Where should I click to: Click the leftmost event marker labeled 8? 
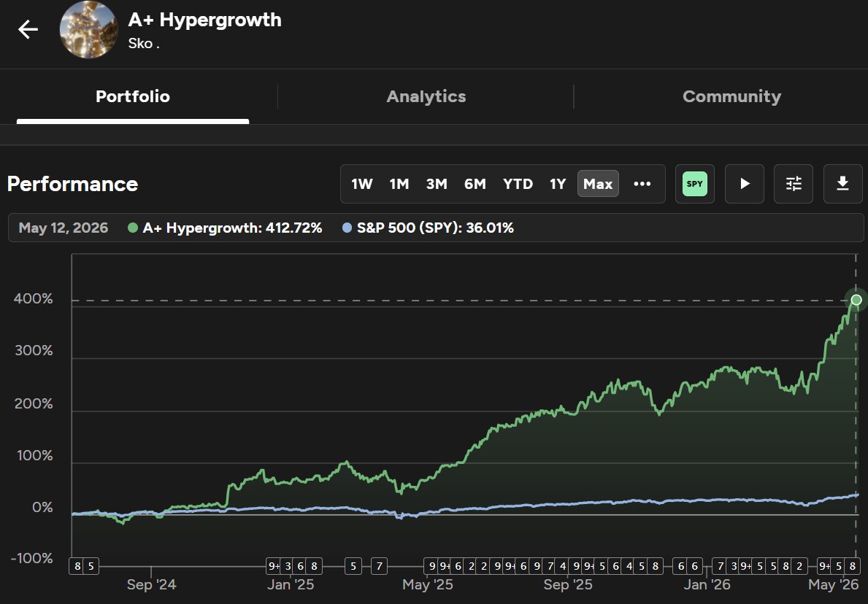click(77, 566)
